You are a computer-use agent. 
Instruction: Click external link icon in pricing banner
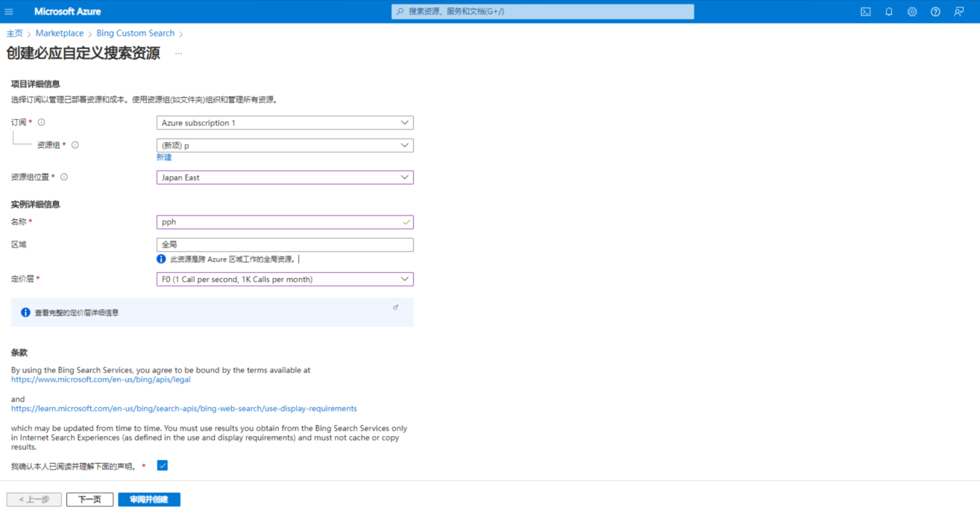395,307
